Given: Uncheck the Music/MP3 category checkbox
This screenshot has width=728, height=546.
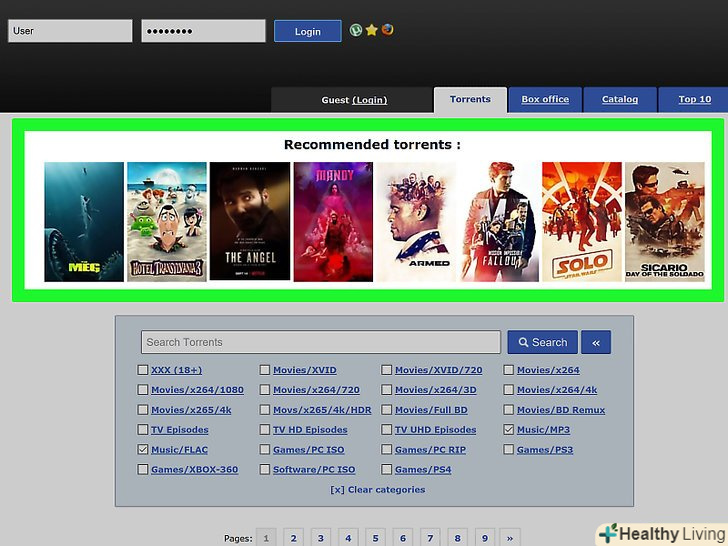Looking at the screenshot, I should point(509,430).
